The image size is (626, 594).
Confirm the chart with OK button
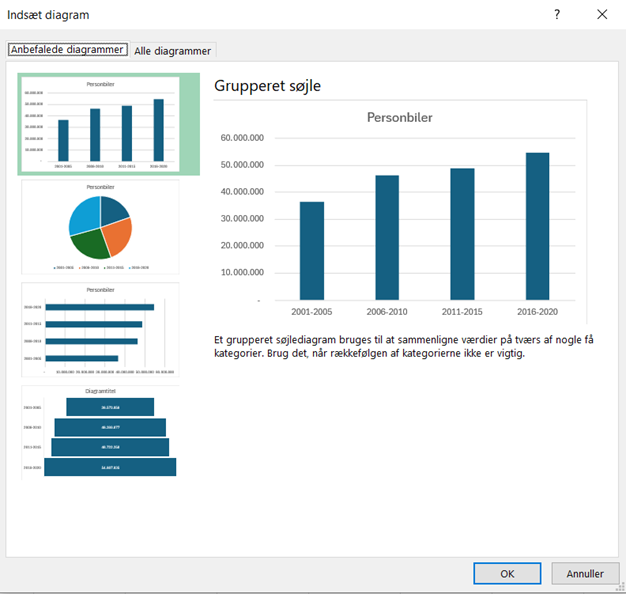click(x=507, y=574)
